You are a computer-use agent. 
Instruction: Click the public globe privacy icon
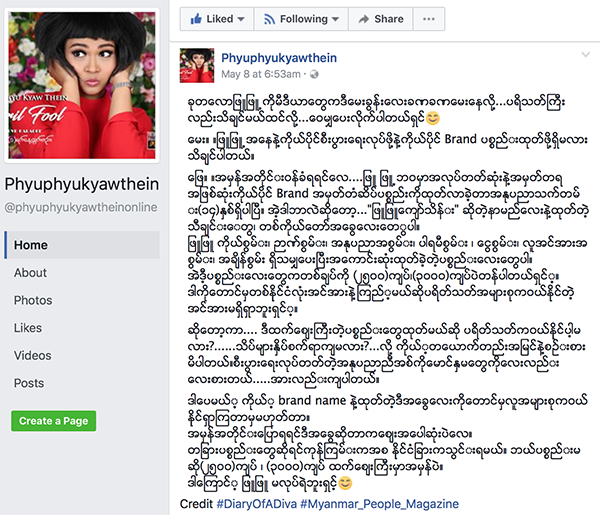[314, 74]
